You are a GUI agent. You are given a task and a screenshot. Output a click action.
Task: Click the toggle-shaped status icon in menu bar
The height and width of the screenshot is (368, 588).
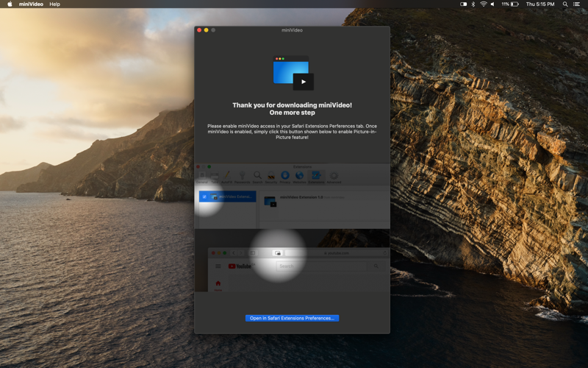coord(464,4)
